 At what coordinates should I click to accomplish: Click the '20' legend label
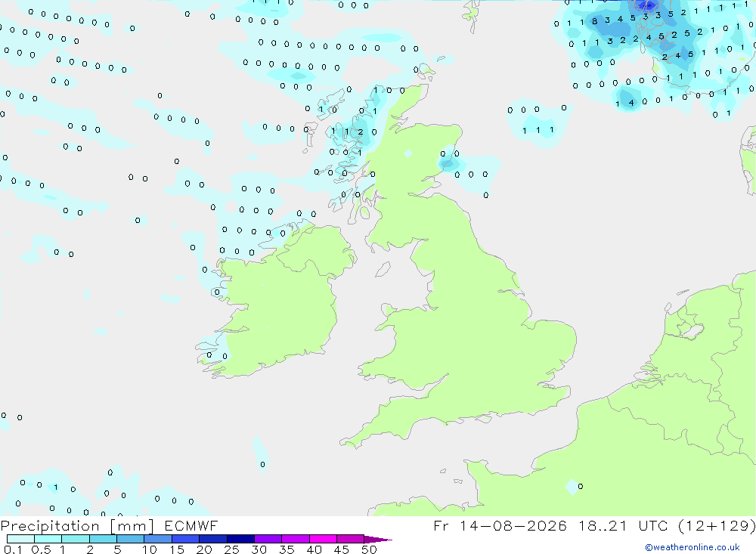pyautogui.click(x=204, y=549)
